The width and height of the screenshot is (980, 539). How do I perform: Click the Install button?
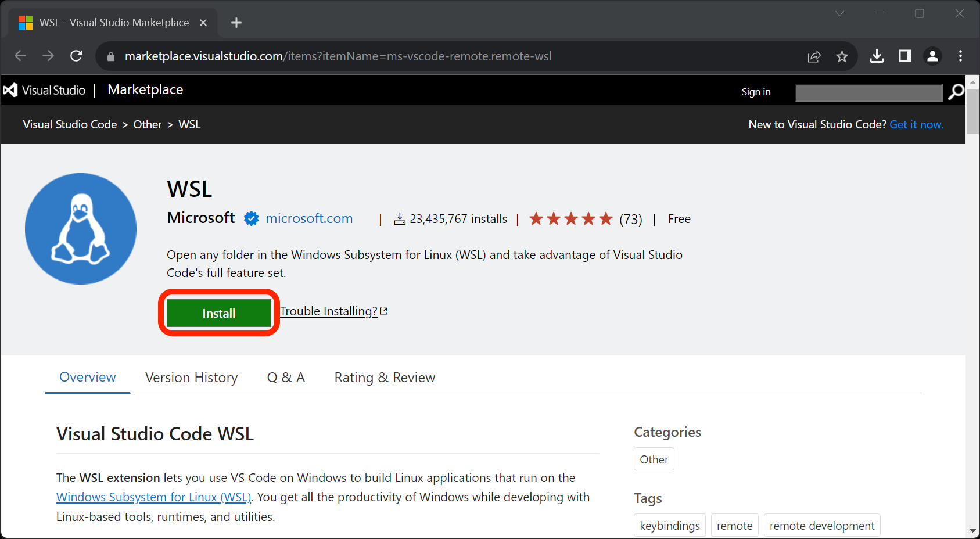[x=218, y=312]
